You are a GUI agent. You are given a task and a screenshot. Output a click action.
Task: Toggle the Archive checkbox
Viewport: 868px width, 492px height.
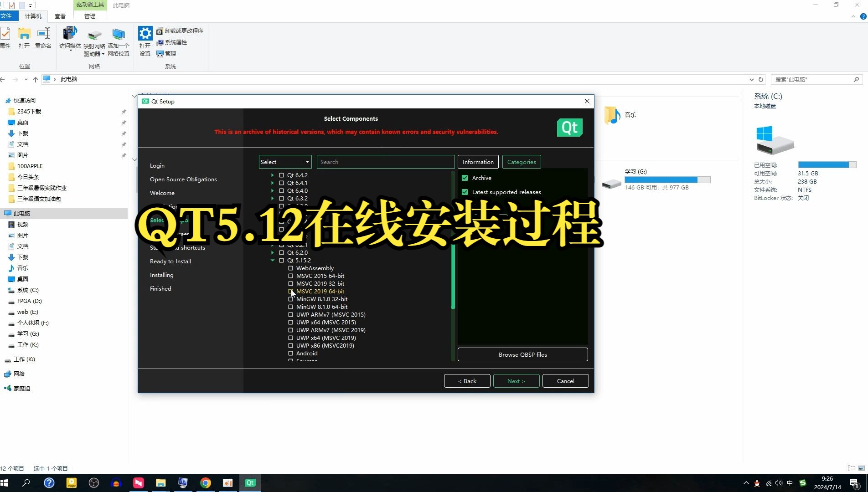pyautogui.click(x=465, y=178)
